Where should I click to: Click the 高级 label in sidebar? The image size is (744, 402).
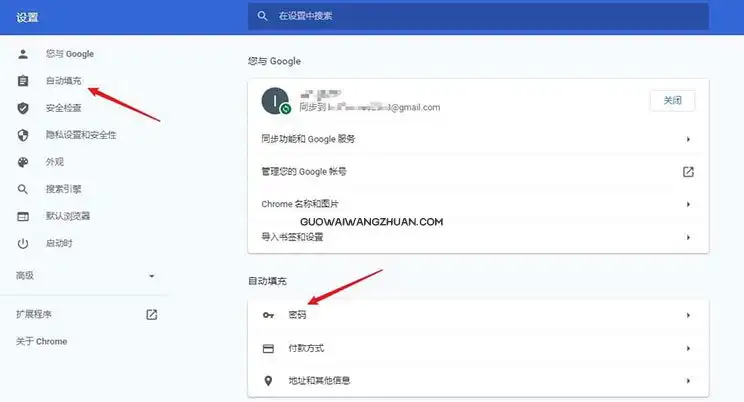pos(25,276)
